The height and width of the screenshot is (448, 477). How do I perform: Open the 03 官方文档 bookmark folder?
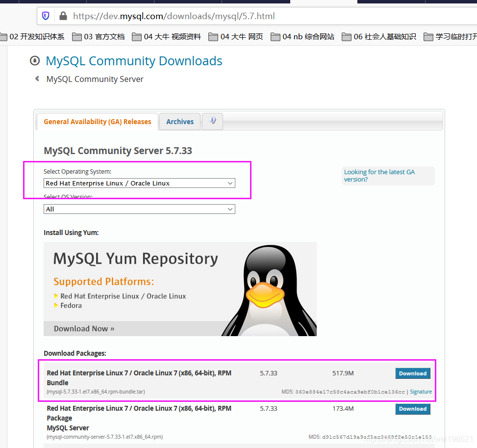pyautogui.click(x=99, y=37)
